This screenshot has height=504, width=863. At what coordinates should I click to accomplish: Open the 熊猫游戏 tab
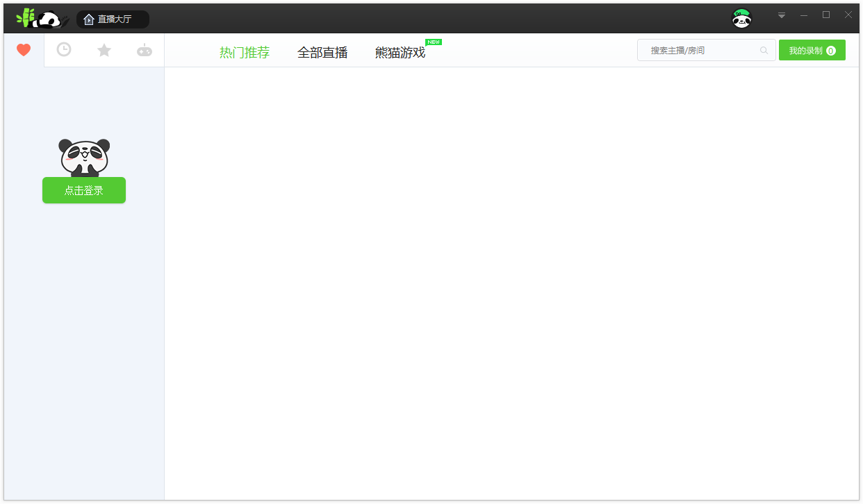[x=400, y=53]
